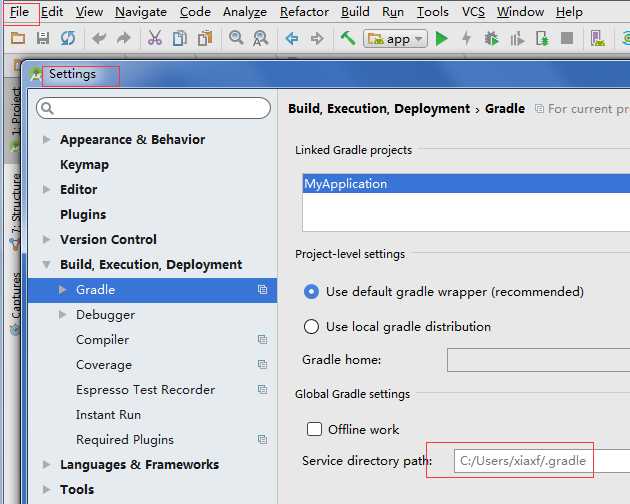The image size is (630, 504).
Task: Expand the Gradle sub-tree arrow
Action: click(62, 289)
